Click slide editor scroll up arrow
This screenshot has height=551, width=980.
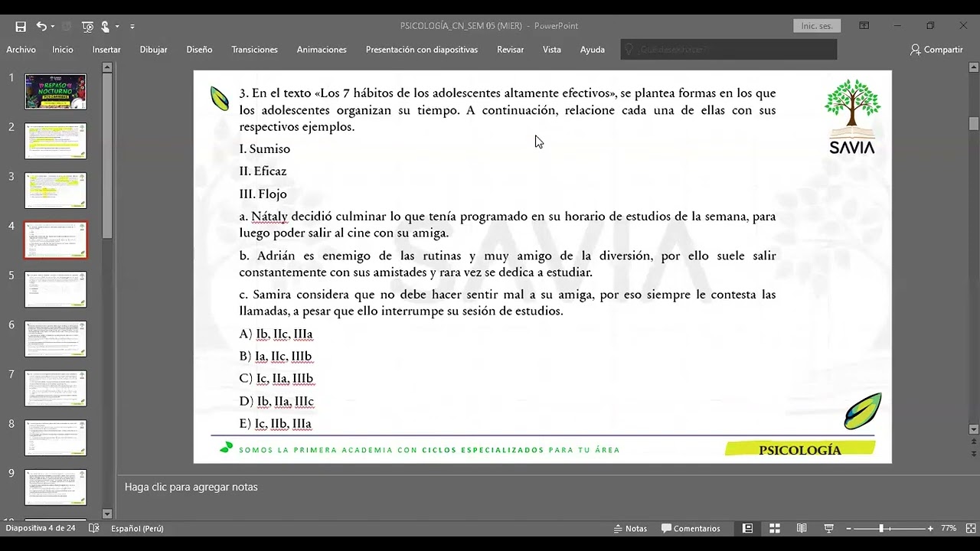[974, 67]
